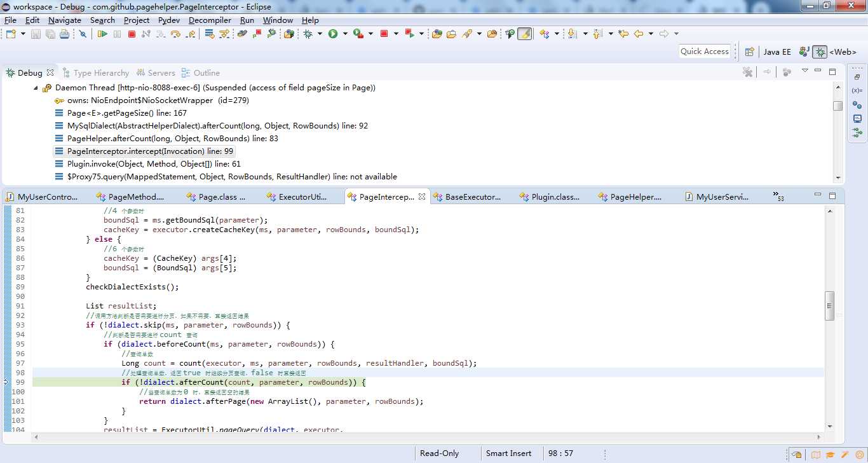This screenshot has width=868, height=463.
Task: Click the Step Over icon
Action: pyautogui.click(x=175, y=34)
